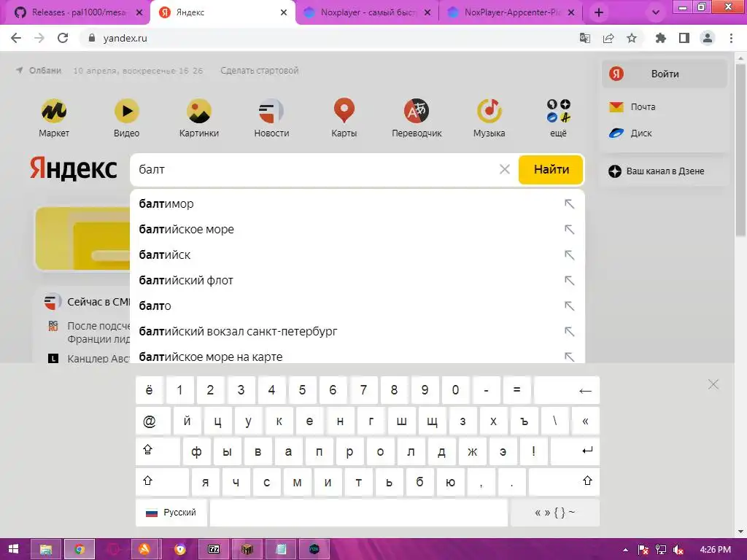Close the on-screen virtual keyboard
The image size is (747, 560).
point(713,384)
